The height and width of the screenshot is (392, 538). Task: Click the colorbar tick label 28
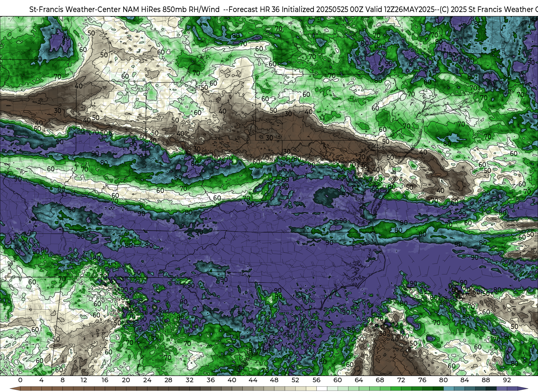click(x=168, y=380)
